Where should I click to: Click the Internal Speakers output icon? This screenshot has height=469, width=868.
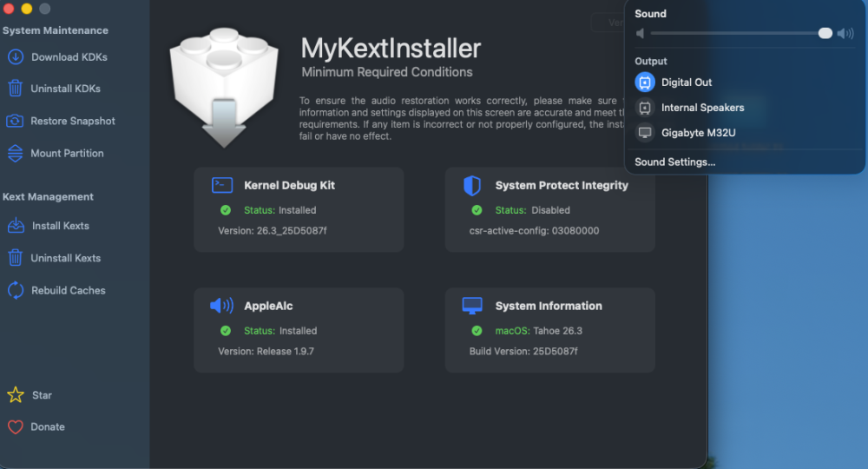point(645,108)
